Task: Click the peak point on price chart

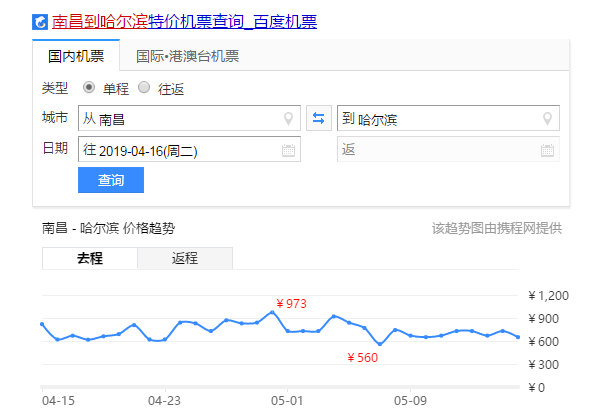Action: coord(272,312)
